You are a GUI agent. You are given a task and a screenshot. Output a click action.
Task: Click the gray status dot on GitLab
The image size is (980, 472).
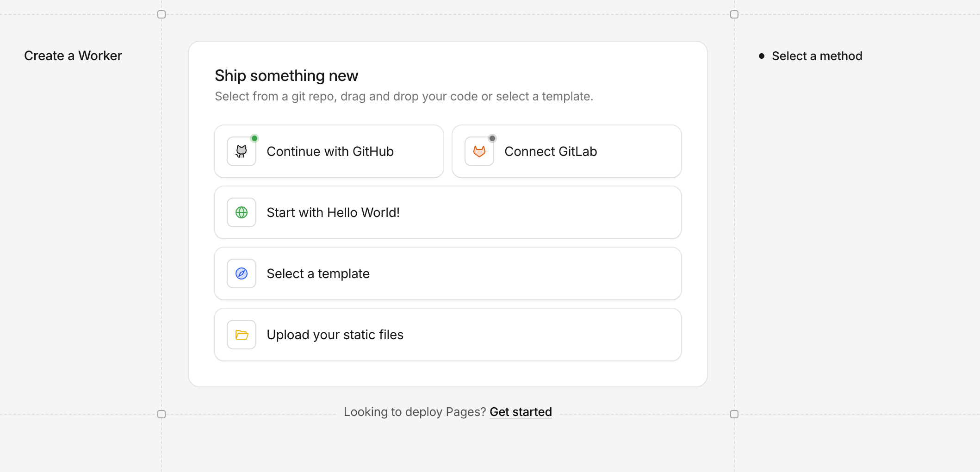click(492, 138)
